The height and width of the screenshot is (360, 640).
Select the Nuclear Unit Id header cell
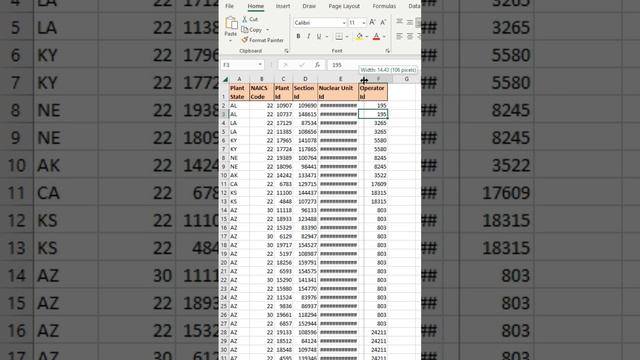click(338, 92)
